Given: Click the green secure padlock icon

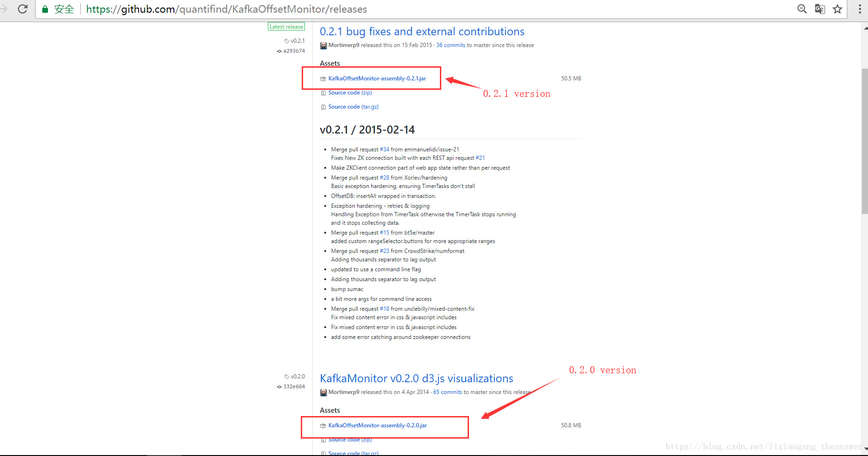Looking at the screenshot, I should tap(45, 9).
